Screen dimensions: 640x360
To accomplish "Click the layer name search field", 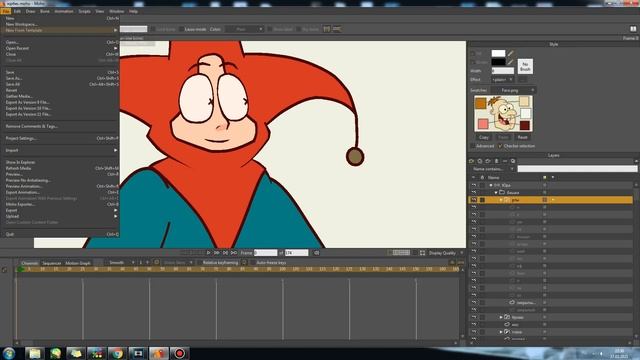I will point(577,169).
